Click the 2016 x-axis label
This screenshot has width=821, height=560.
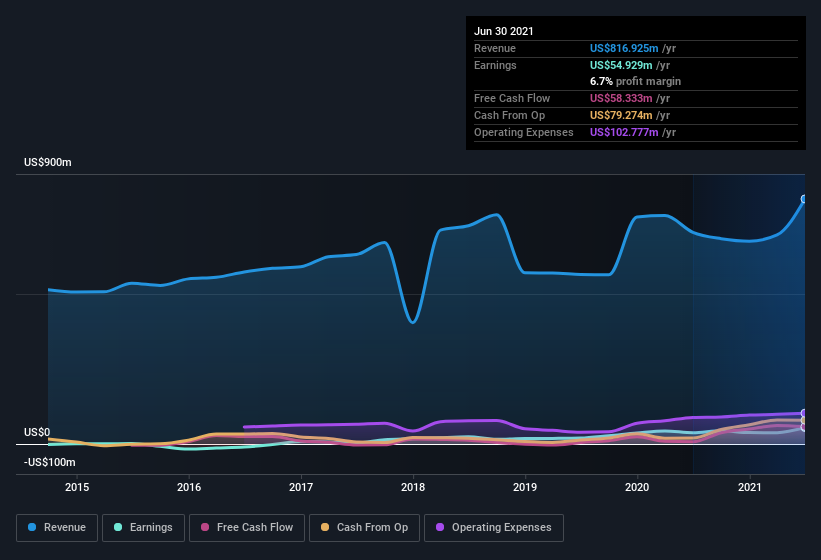point(189,487)
